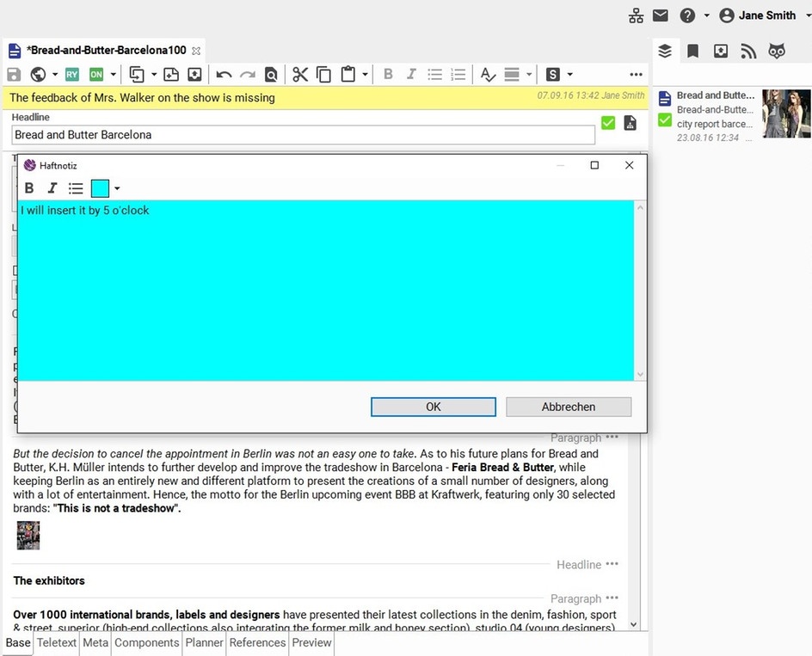The image size is (812, 656).
Task: Toggle the green checkmark beside Headline
Action: click(x=608, y=123)
